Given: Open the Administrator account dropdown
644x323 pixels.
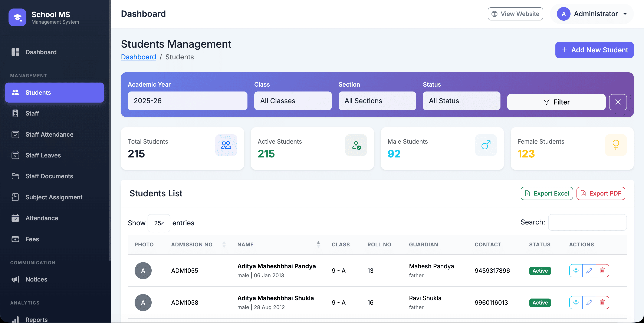Looking at the screenshot, I should click(592, 14).
